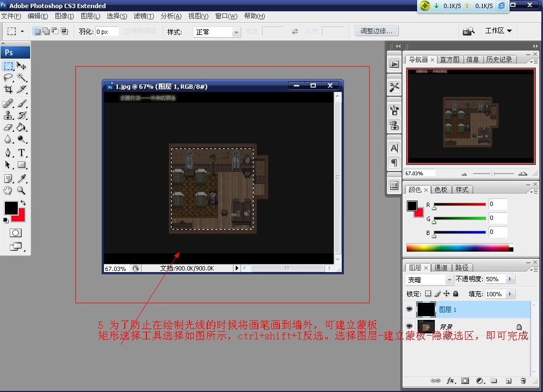Click the navigator preview thumbnail

(x=471, y=116)
